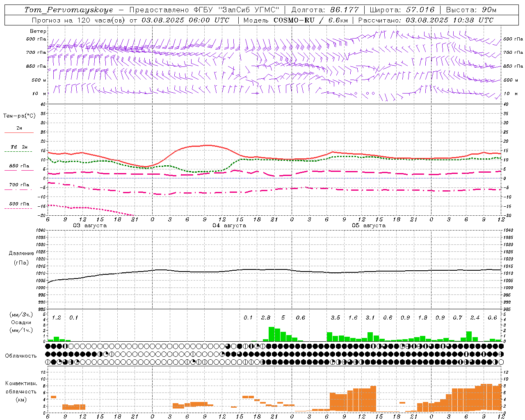The width and height of the screenshot is (525, 420).
Task: Click the 3-hour precipitation value 5
Action: click(x=283, y=317)
